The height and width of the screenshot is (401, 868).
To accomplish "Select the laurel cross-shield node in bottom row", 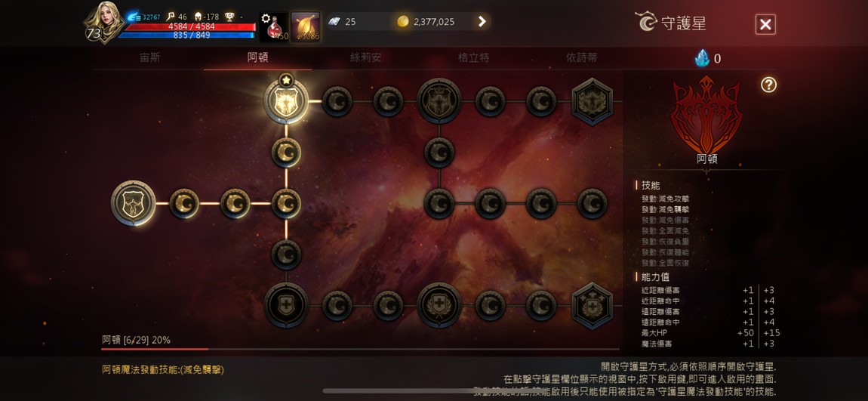I will tap(439, 306).
